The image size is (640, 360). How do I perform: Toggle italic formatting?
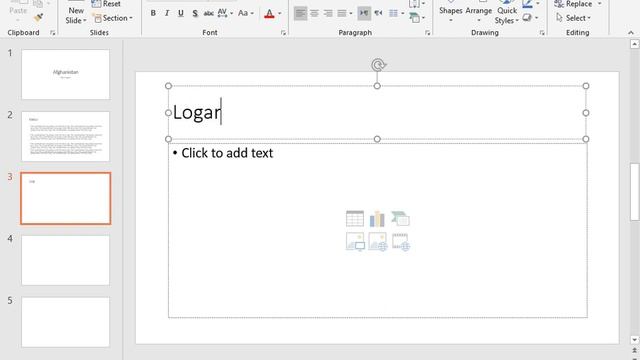[x=167, y=13]
